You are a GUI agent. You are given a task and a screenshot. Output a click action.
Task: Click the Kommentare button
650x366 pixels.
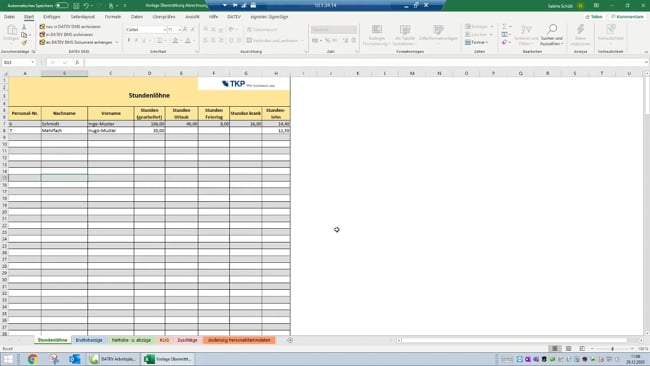point(628,17)
